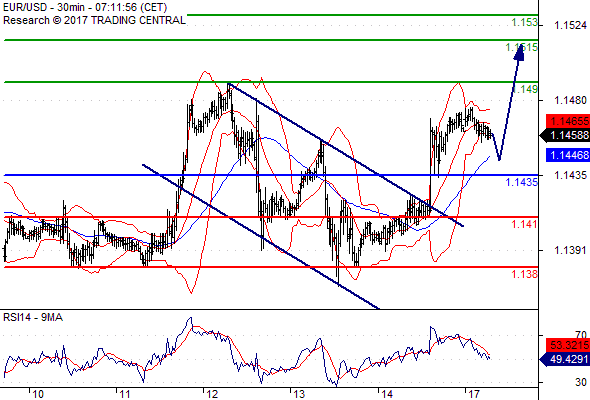Select the green 1.149 resistance label

click(525, 90)
